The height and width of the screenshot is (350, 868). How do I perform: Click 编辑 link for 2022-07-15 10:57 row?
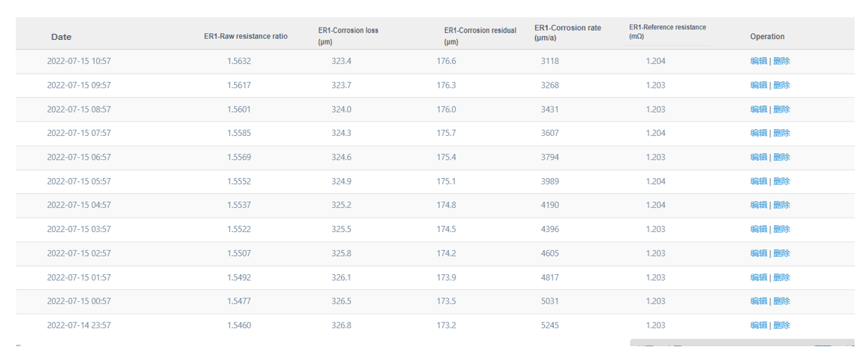pyautogui.click(x=758, y=62)
